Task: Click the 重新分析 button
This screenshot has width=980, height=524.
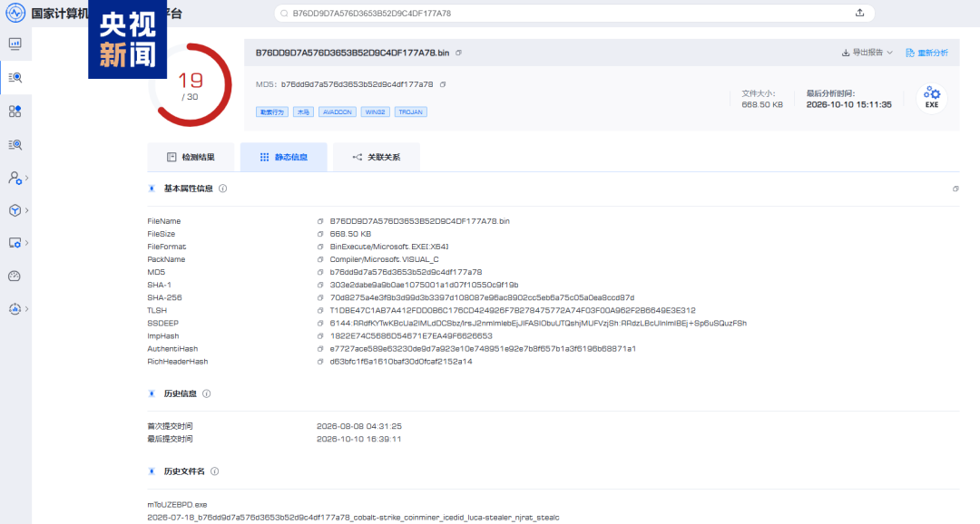Action: coord(926,53)
